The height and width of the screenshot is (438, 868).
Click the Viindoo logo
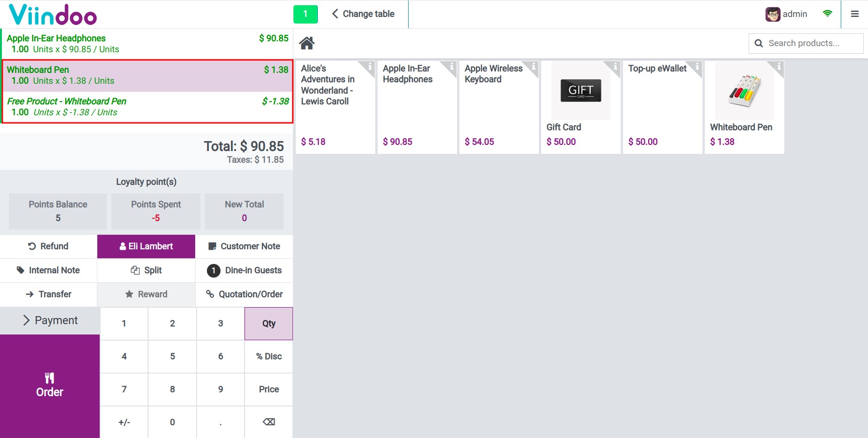tap(53, 15)
